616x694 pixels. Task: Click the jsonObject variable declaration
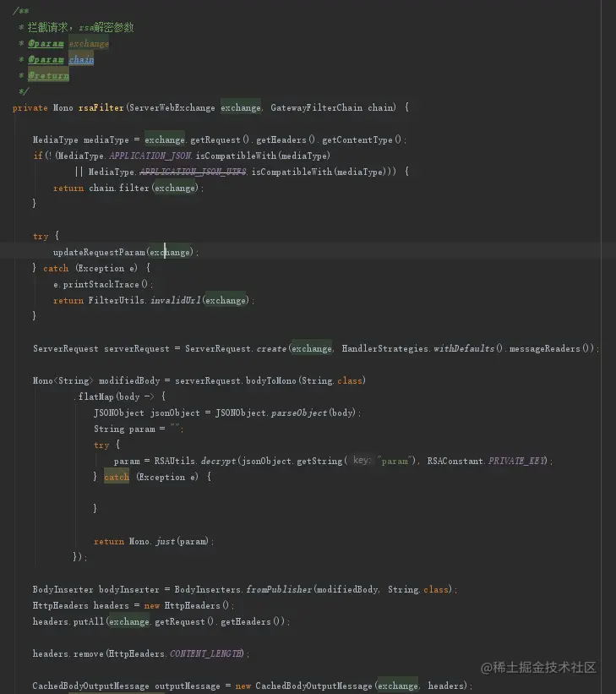175,413
